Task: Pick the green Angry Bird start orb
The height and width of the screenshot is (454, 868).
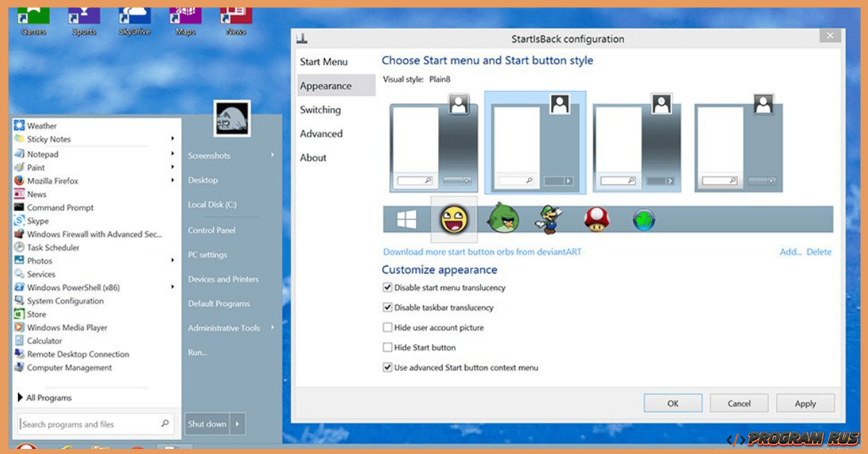Action: pos(503,219)
